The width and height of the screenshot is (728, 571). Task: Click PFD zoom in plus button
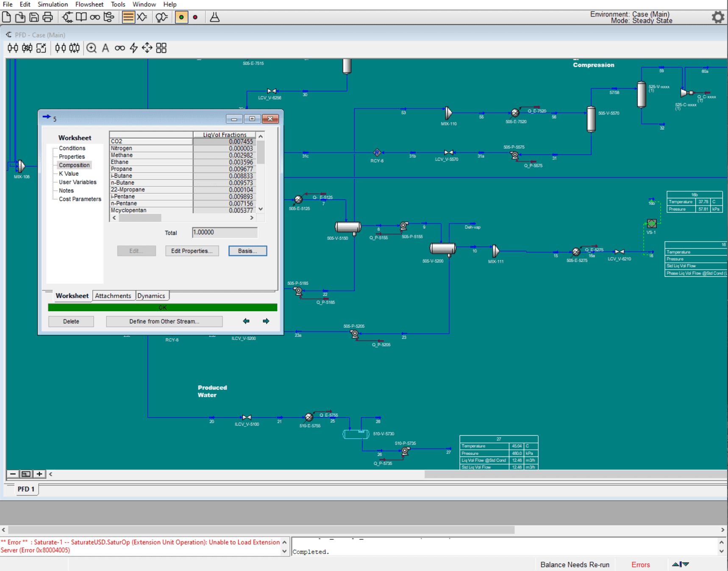39,474
